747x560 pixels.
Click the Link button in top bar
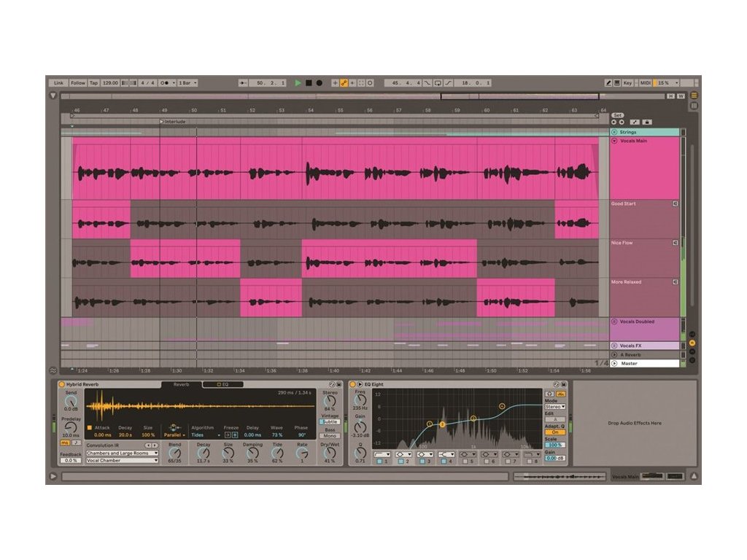tap(58, 83)
